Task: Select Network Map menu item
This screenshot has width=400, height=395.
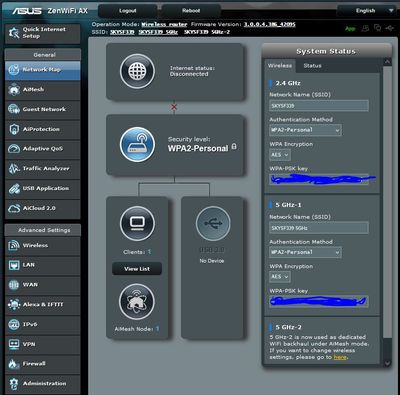Action: (43, 70)
